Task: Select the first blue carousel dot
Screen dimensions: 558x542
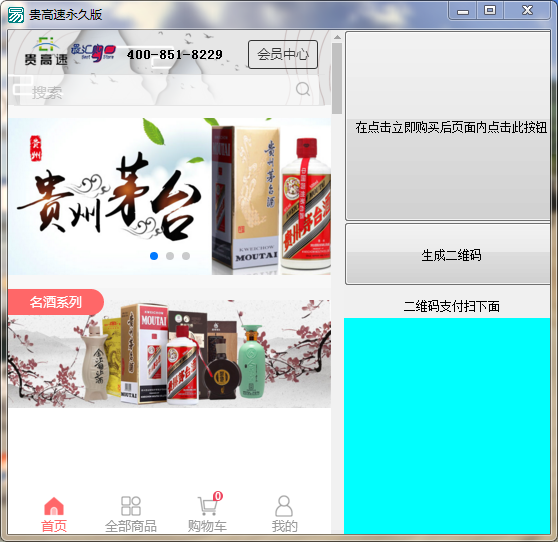Action: tap(154, 256)
